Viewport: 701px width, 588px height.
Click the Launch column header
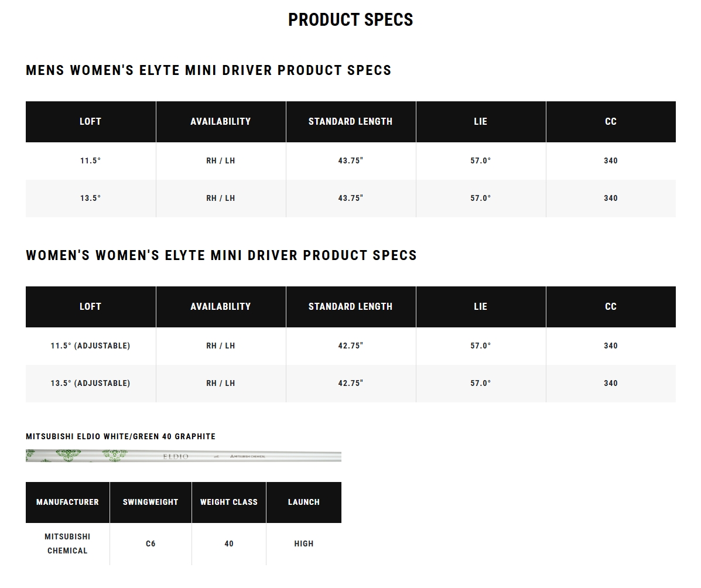pos(304,502)
